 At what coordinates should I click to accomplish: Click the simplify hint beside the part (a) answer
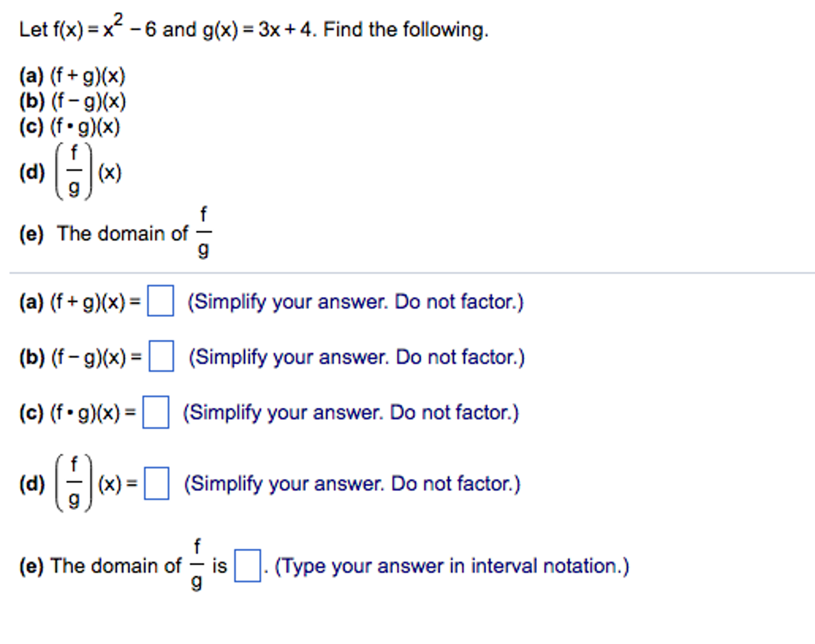coord(355,301)
